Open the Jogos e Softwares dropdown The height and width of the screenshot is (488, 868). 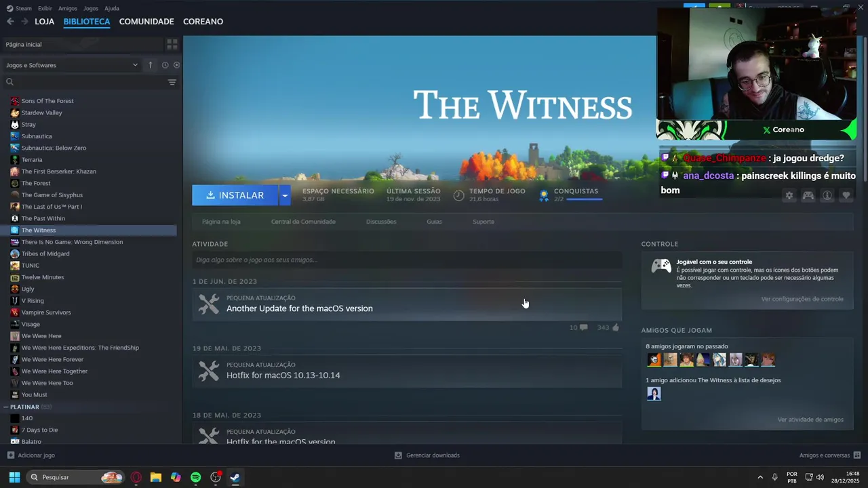point(72,65)
